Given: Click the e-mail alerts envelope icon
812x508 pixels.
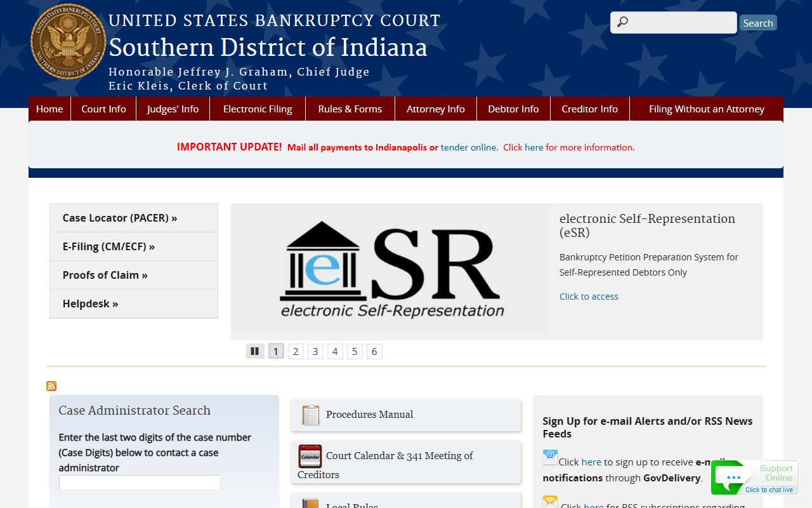Looking at the screenshot, I should pos(550,457).
